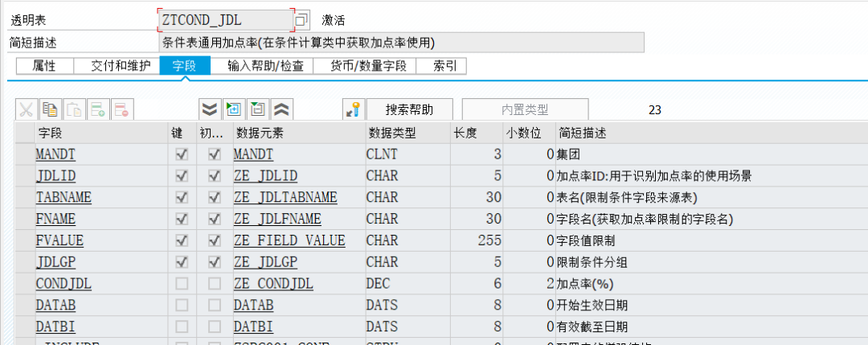Click the 简短描述 description input field
The height and width of the screenshot is (345, 868).
point(401,43)
